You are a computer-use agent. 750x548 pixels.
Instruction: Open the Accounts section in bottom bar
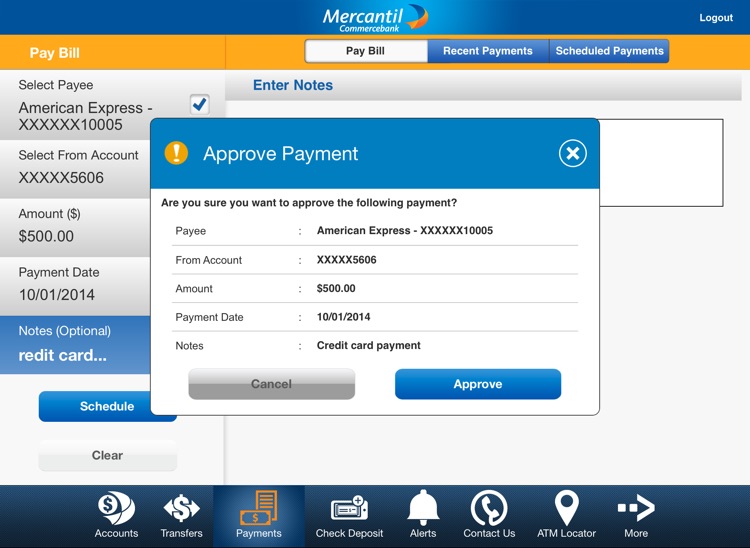(x=116, y=515)
